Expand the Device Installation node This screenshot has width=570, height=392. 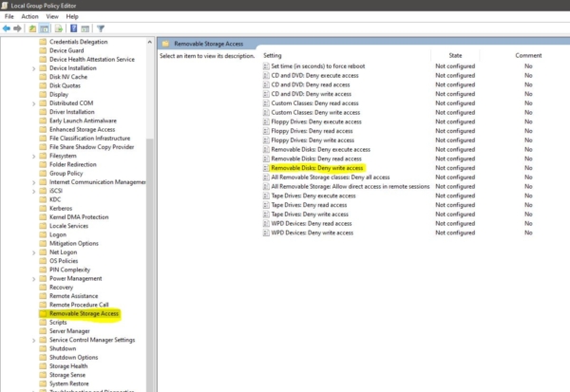pyautogui.click(x=33, y=68)
